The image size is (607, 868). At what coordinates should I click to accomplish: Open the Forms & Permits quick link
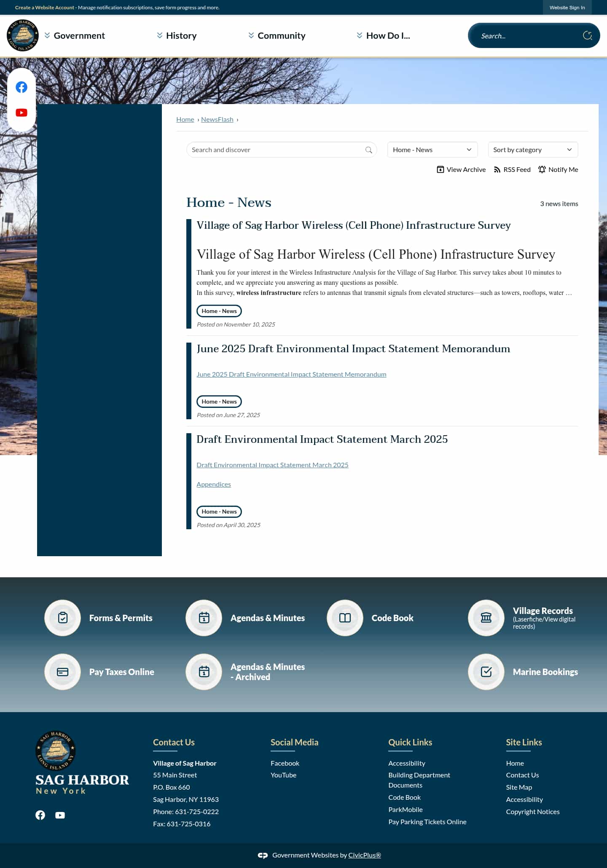pos(121,618)
